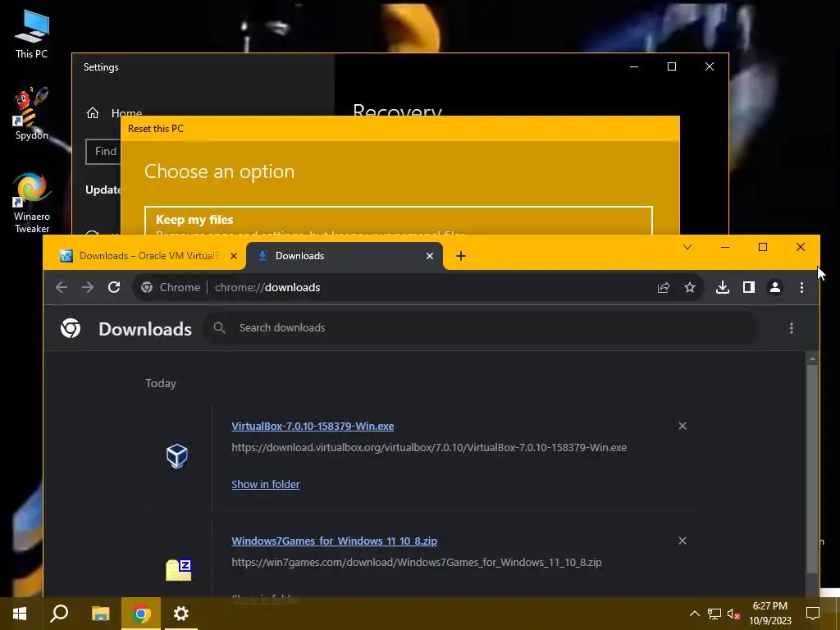Click Recovery heading in Settings window
The image size is (840, 630).
[398, 110]
